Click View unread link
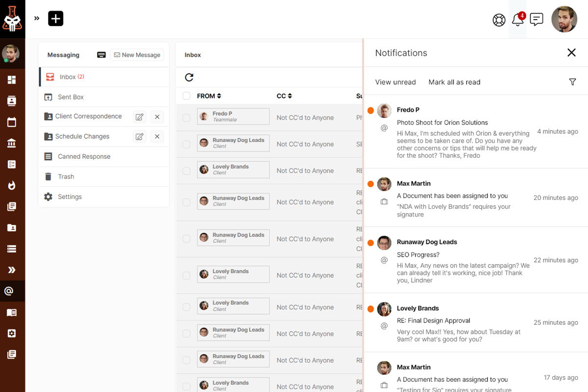Viewport: 588px width, 392px height. (x=395, y=82)
